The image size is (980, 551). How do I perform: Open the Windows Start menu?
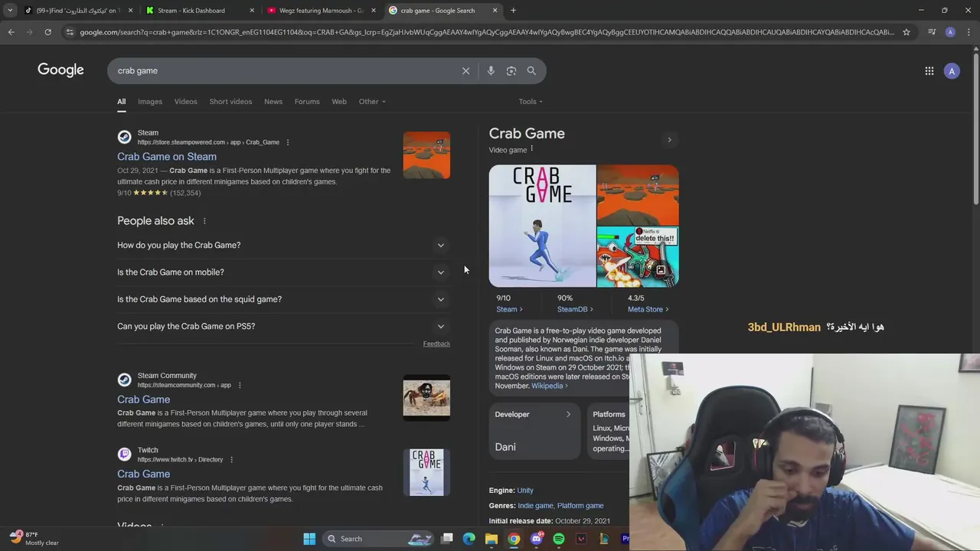(309, 539)
